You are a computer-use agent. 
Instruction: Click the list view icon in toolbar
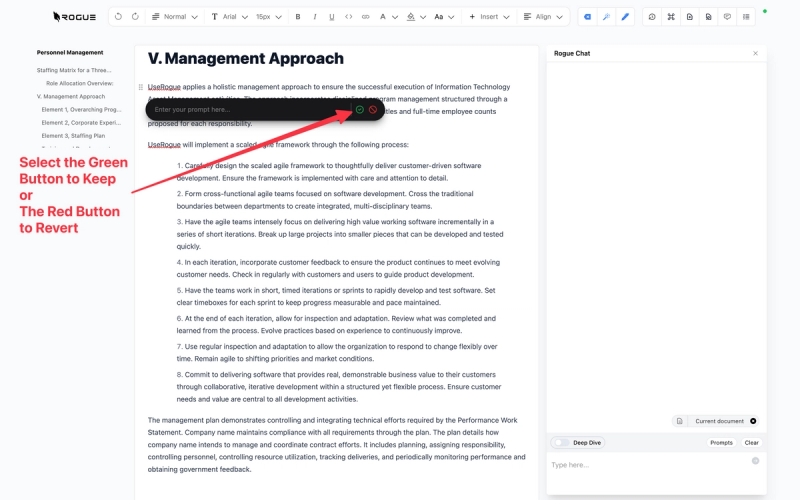(746, 17)
